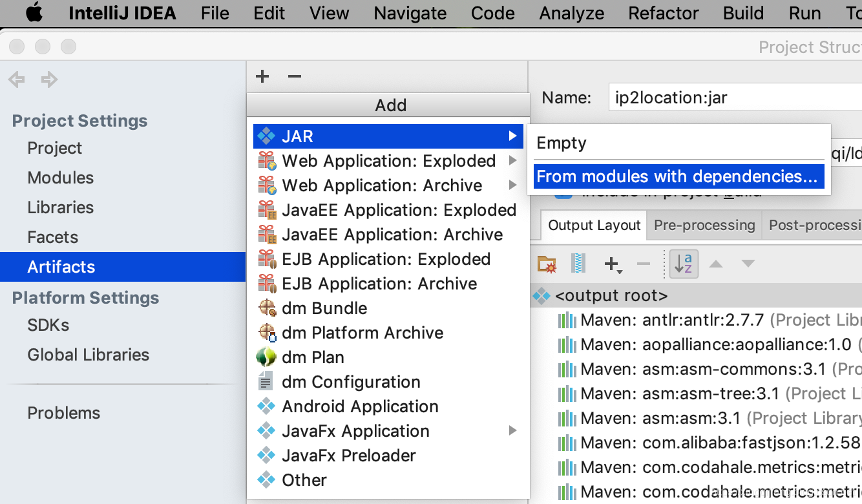
Task: Select Maven: com.alibaba:fastjson:1.2.58 entry
Action: point(709,443)
